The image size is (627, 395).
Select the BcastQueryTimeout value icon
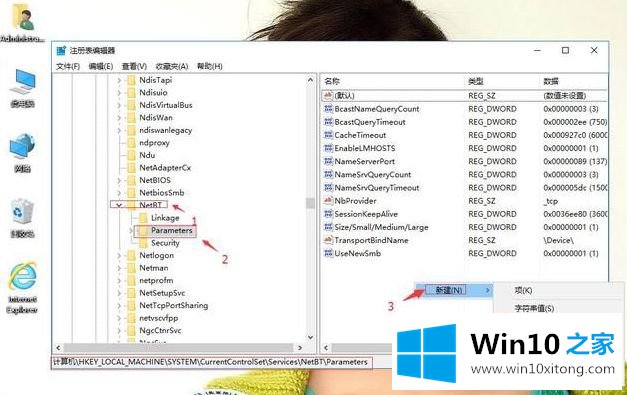click(328, 122)
